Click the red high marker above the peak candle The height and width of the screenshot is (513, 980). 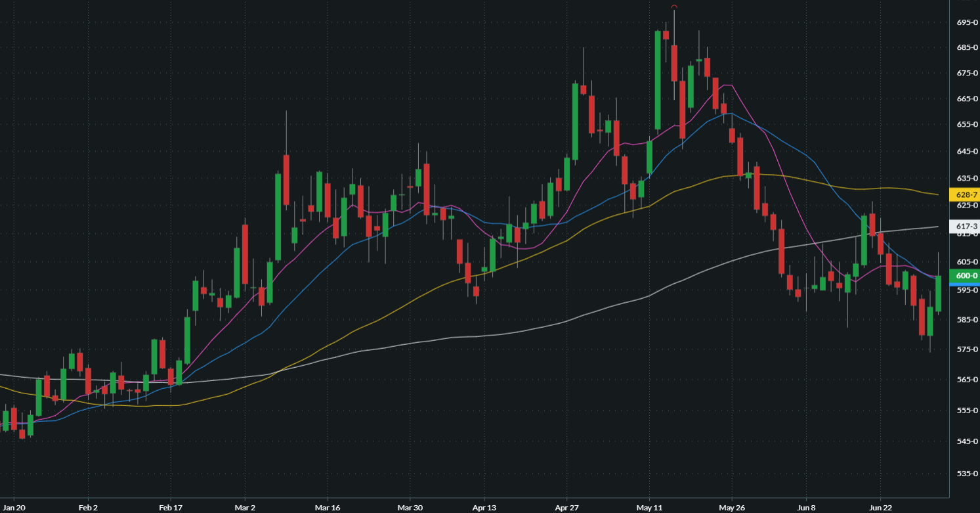click(x=673, y=7)
